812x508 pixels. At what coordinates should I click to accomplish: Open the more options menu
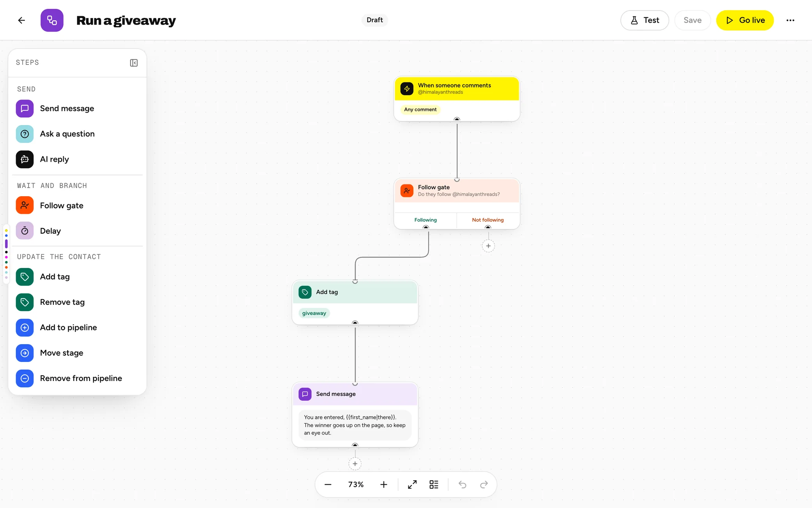[791, 20]
